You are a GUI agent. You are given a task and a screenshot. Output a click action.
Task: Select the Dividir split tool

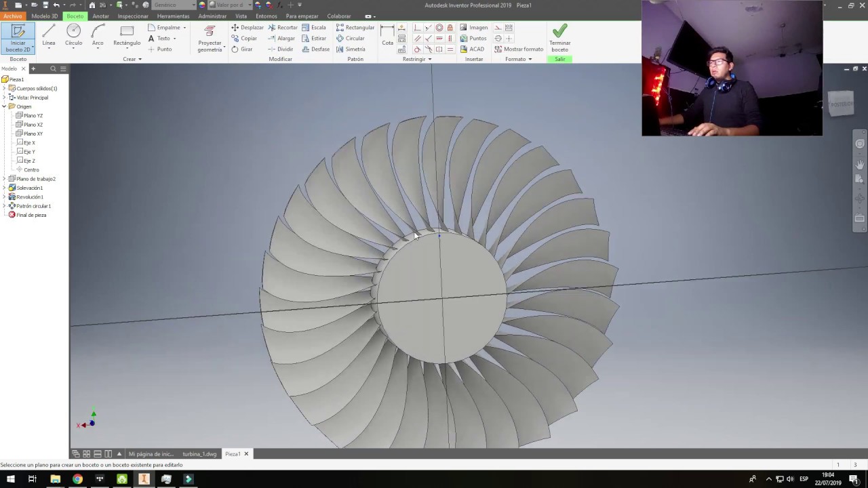(x=281, y=49)
